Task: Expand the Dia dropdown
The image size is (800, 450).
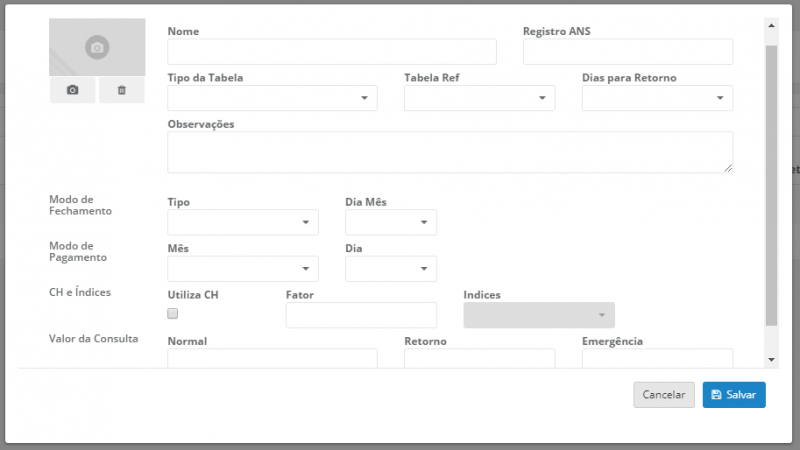Action: coord(390,269)
